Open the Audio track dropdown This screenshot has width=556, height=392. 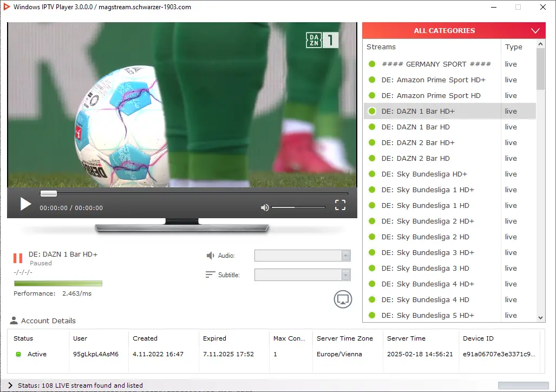[303, 256]
